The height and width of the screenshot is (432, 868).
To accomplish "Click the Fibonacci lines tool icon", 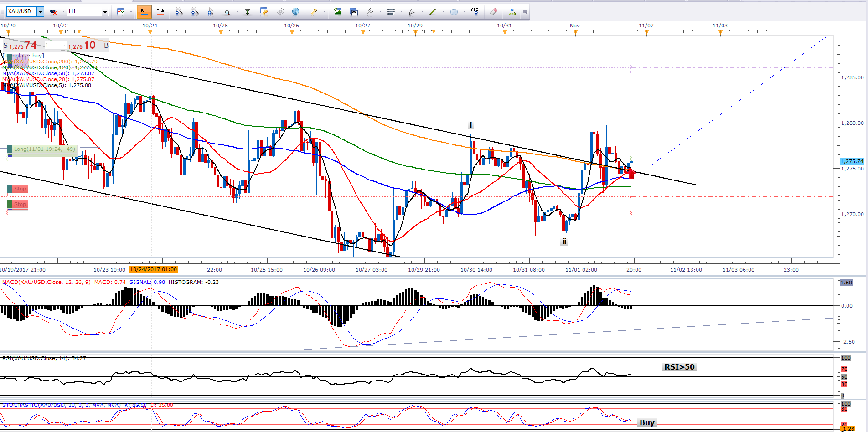I will click(391, 12).
